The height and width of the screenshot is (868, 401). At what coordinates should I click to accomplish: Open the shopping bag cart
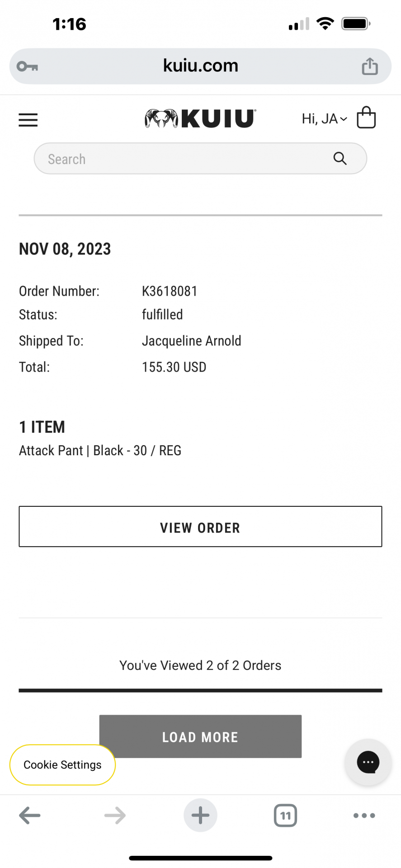(366, 118)
